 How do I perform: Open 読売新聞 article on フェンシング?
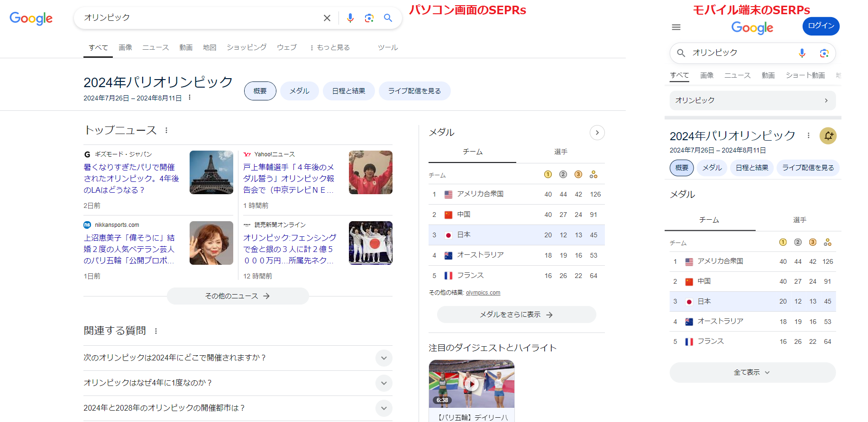pos(290,249)
